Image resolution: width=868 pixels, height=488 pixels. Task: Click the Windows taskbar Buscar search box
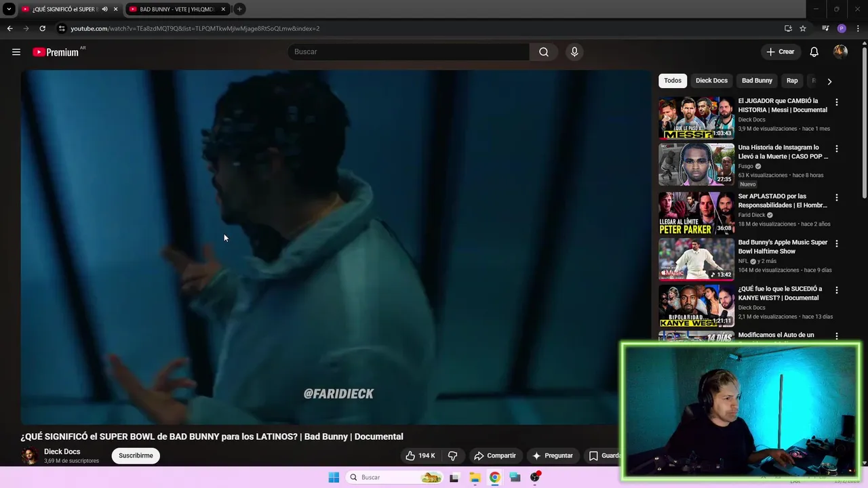pos(395,478)
